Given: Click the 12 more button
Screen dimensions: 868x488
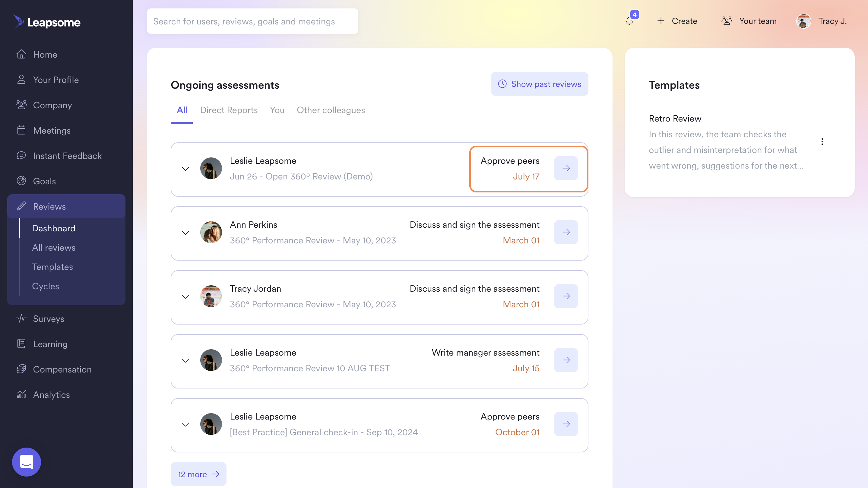Looking at the screenshot, I should (x=198, y=474).
